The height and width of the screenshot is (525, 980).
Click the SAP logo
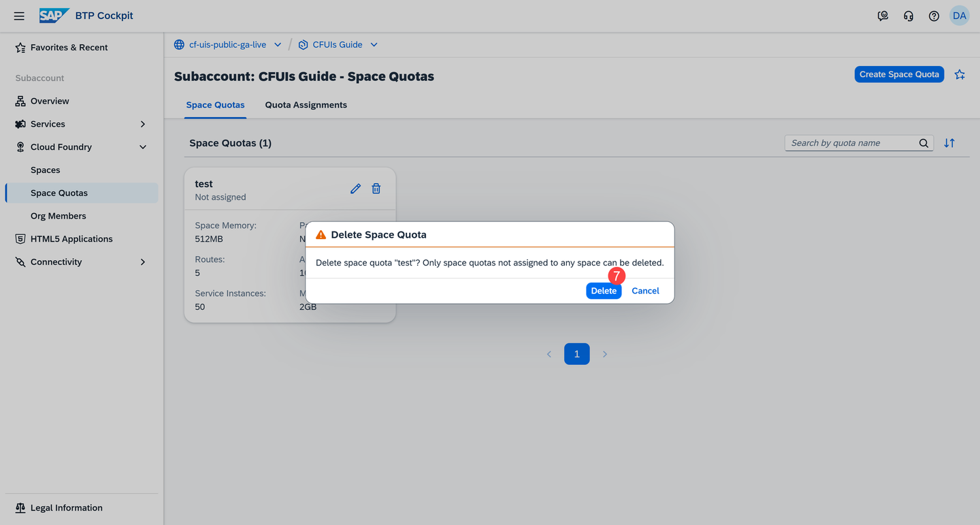(x=54, y=16)
